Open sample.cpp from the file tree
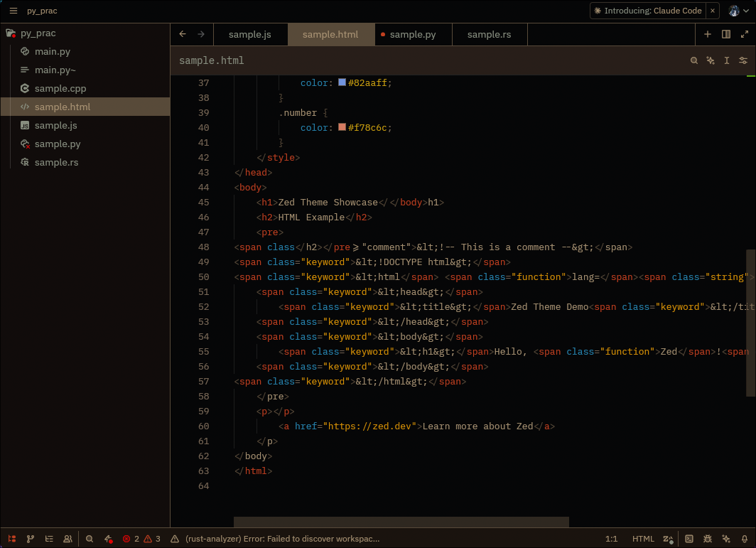756x548 pixels. [85, 89]
